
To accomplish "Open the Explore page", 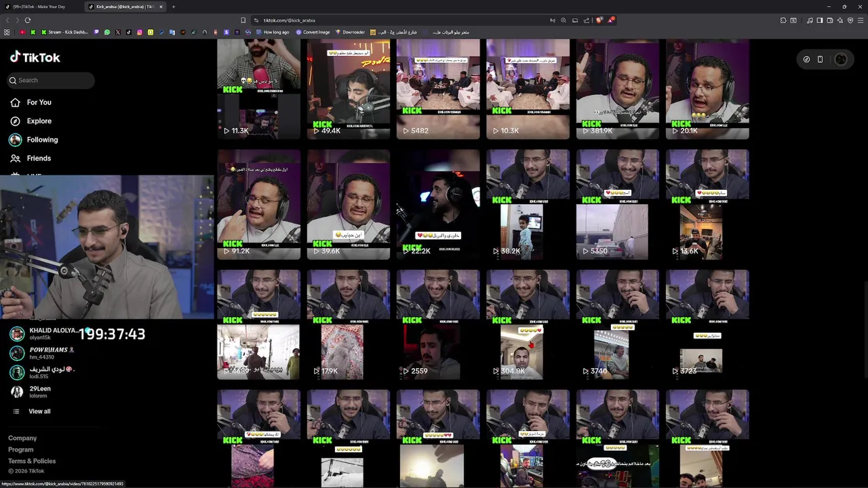I will click(x=39, y=121).
